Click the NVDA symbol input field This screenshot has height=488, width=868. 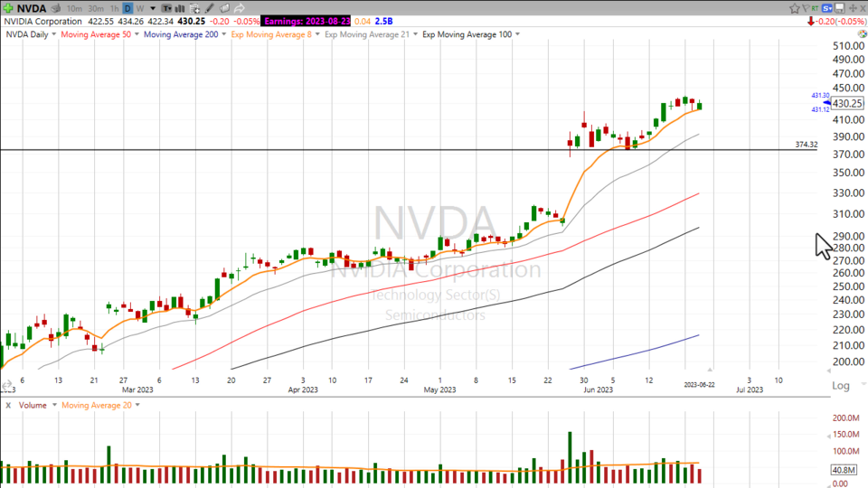coord(32,8)
